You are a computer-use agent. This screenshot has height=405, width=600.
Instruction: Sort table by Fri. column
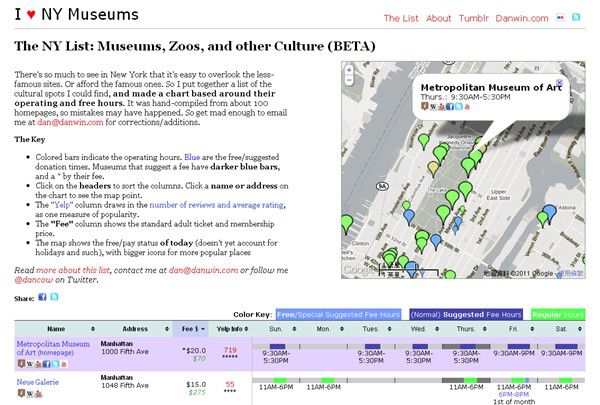[514, 329]
